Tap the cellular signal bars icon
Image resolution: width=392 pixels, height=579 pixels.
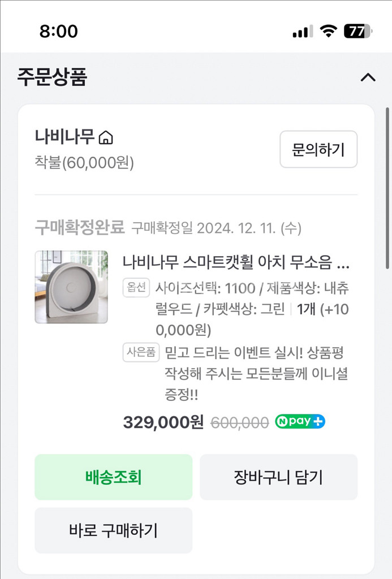pos(303,32)
